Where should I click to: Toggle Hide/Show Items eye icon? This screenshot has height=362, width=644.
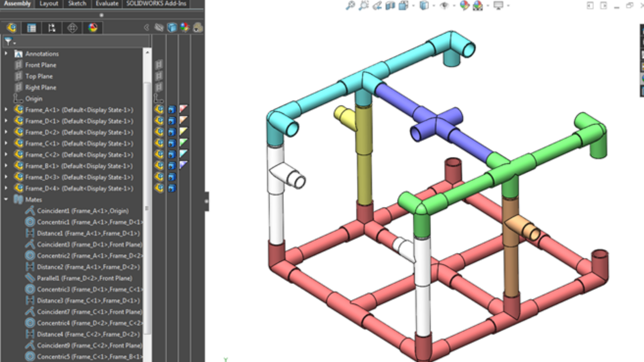click(444, 5)
